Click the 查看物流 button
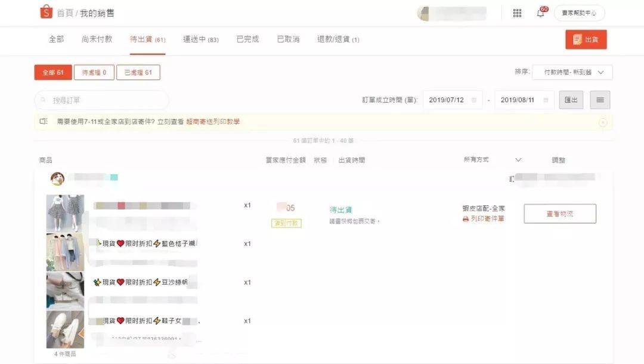644x364 pixels. (560, 214)
